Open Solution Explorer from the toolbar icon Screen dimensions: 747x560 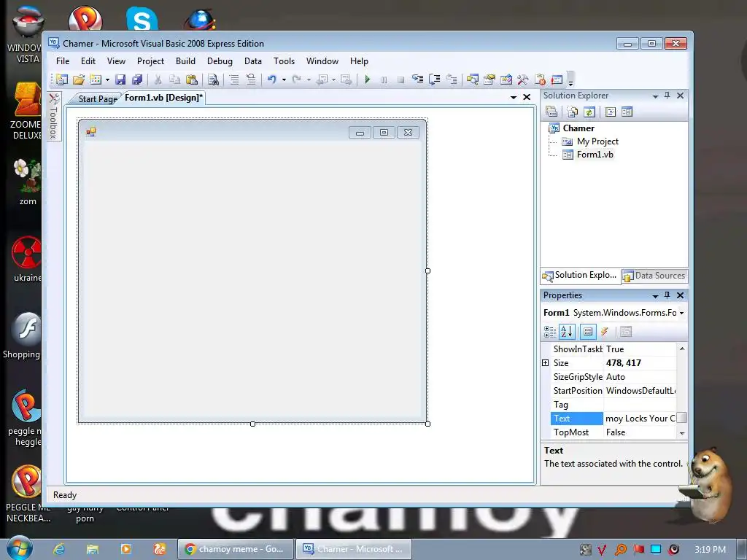(x=472, y=79)
